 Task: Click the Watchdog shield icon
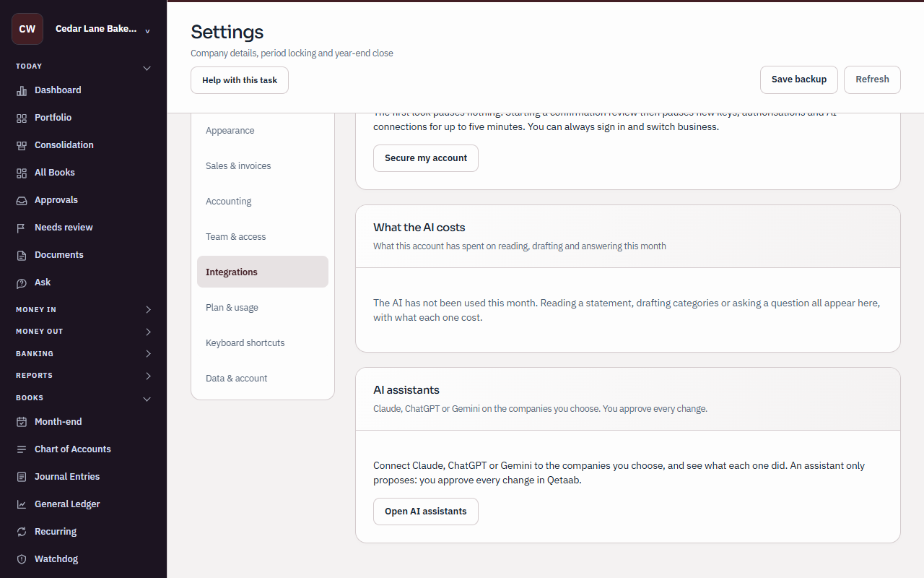(x=22, y=559)
